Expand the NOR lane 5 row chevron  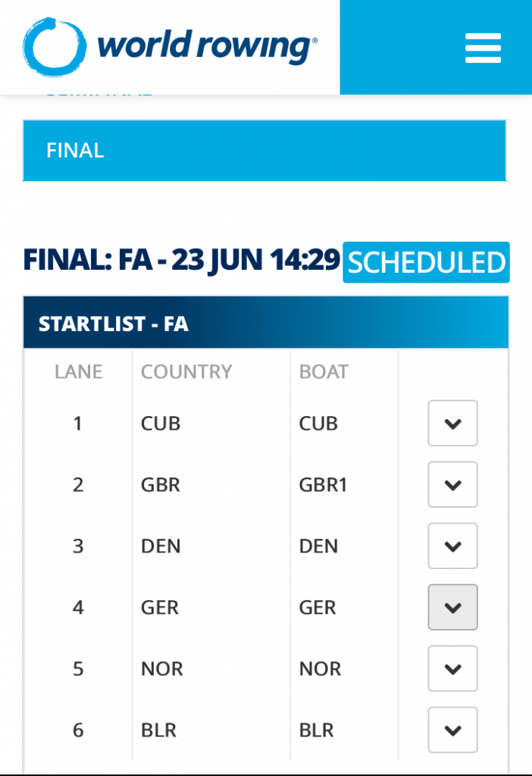452,668
